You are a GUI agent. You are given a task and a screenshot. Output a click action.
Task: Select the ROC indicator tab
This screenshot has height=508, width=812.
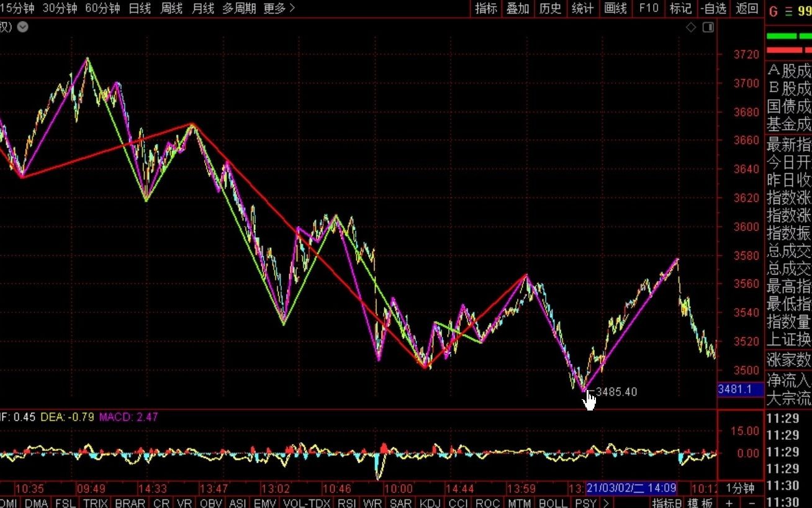(487, 502)
